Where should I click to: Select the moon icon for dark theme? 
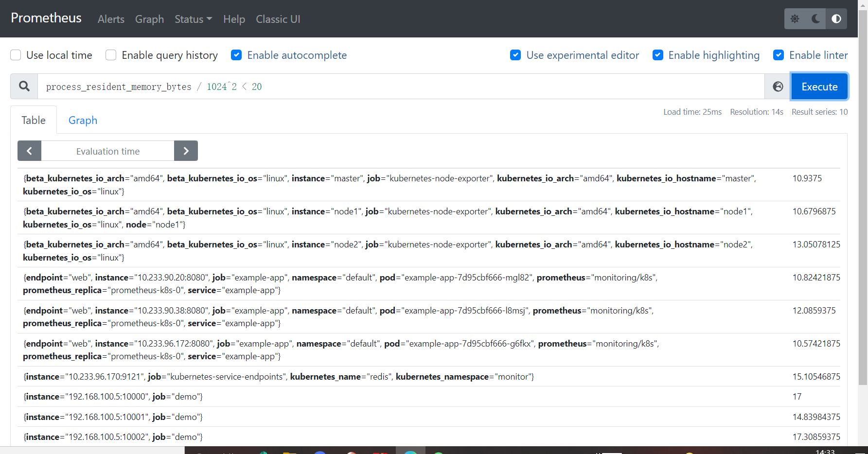click(815, 18)
